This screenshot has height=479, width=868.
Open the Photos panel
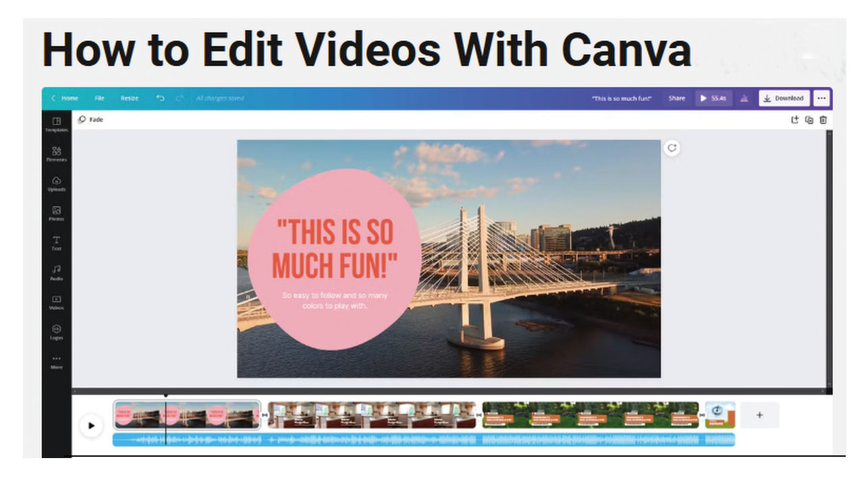(57, 213)
